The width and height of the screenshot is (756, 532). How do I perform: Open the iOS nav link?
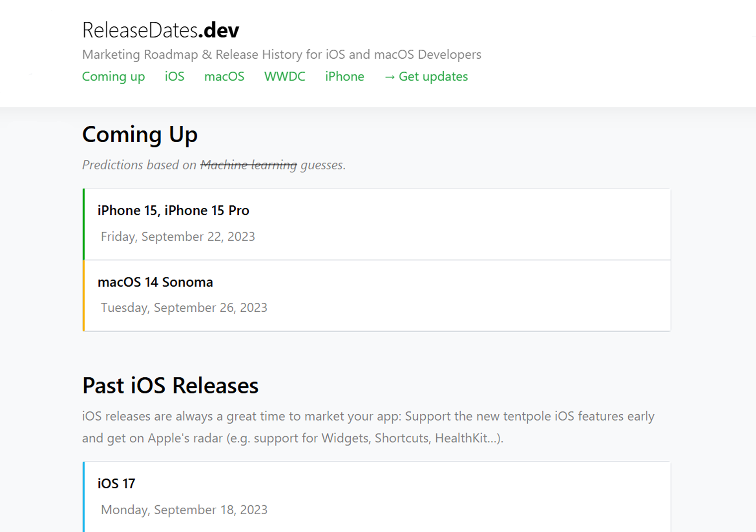point(175,76)
